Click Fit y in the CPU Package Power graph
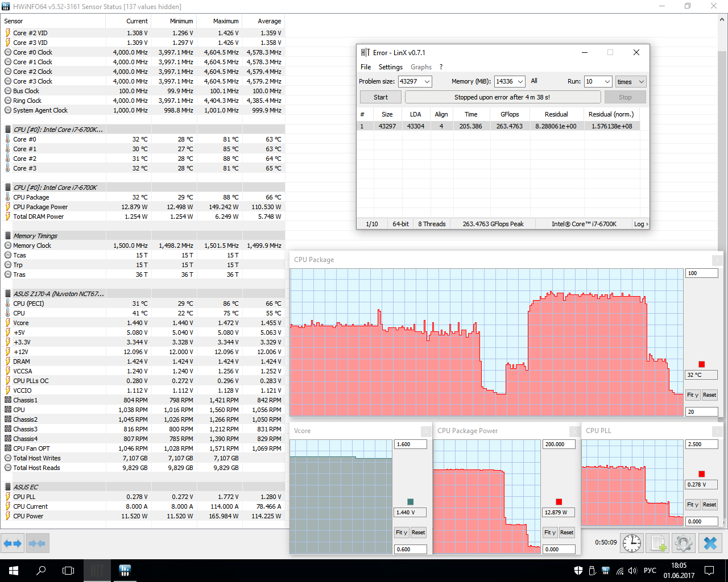The width and height of the screenshot is (728, 582). click(x=550, y=533)
